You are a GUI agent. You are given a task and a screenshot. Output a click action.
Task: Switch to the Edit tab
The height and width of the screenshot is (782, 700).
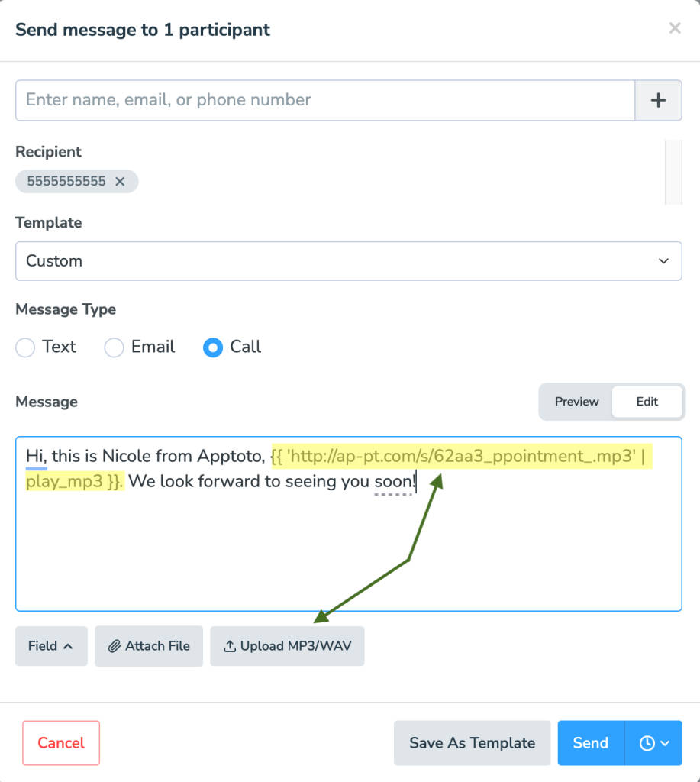[x=647, y=402]
